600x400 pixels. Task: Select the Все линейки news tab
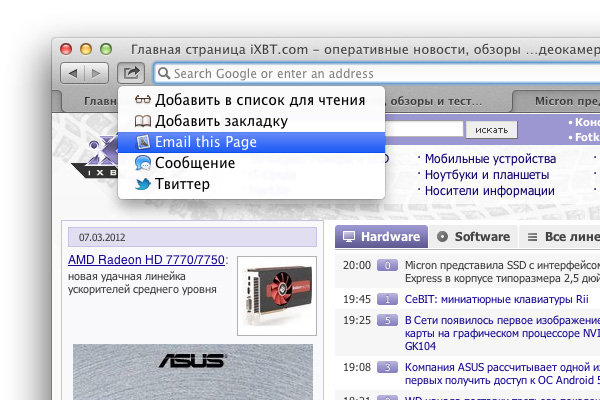tap(560, 237)
